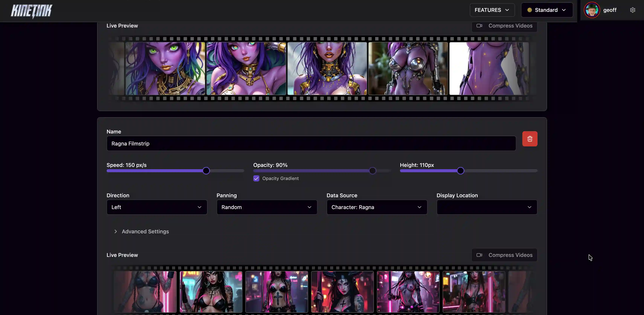644x315 pixels.
Task: Click the Kinetink logo
Action: pos(32,11)
